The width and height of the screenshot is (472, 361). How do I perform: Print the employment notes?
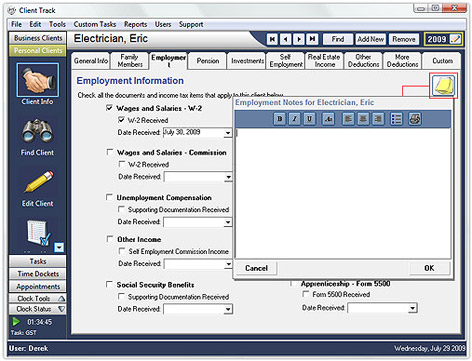[x=415, y=119]
